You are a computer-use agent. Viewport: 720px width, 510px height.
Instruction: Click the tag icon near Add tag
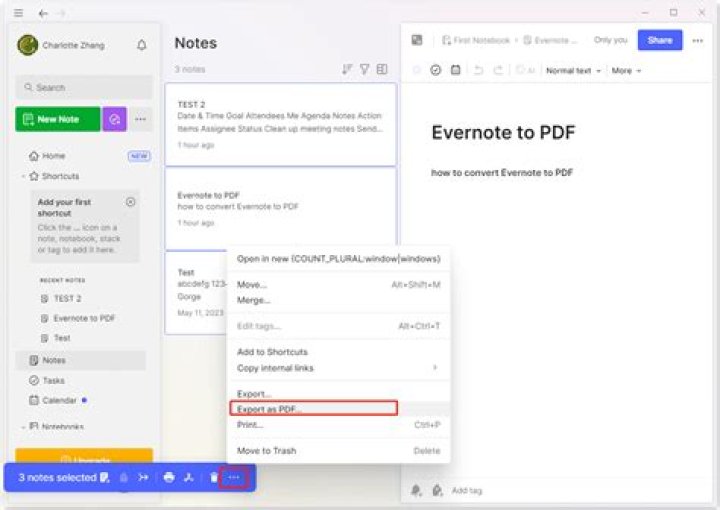[x=437, y=490]
